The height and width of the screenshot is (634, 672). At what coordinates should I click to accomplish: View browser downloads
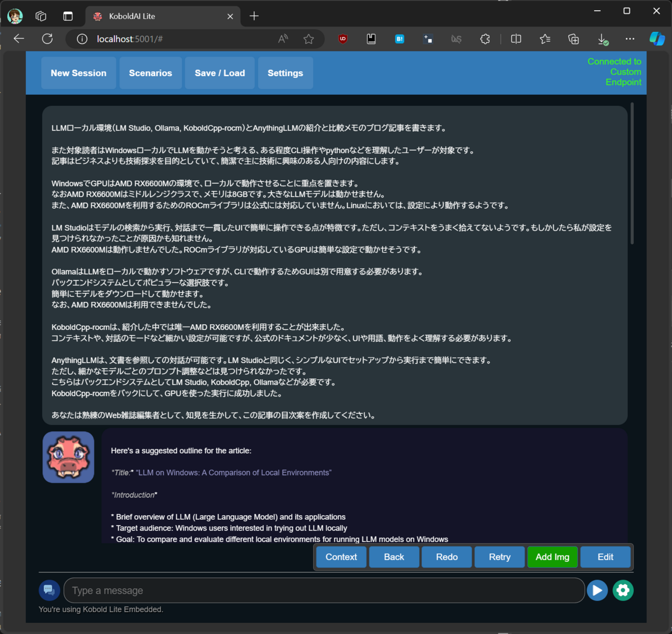603,39
